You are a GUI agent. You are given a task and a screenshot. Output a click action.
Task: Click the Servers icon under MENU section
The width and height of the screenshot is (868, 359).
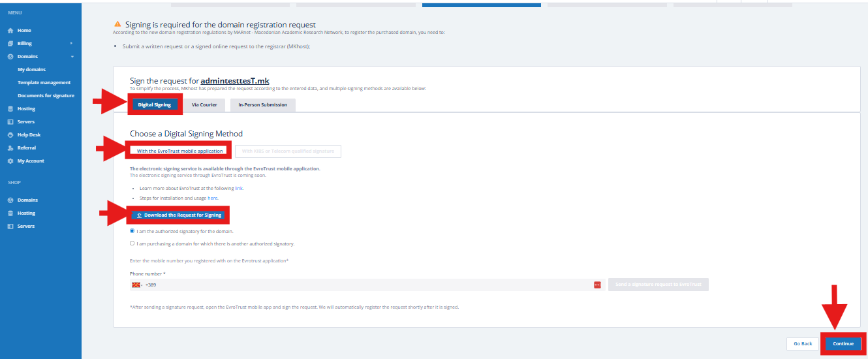(10, 122)
